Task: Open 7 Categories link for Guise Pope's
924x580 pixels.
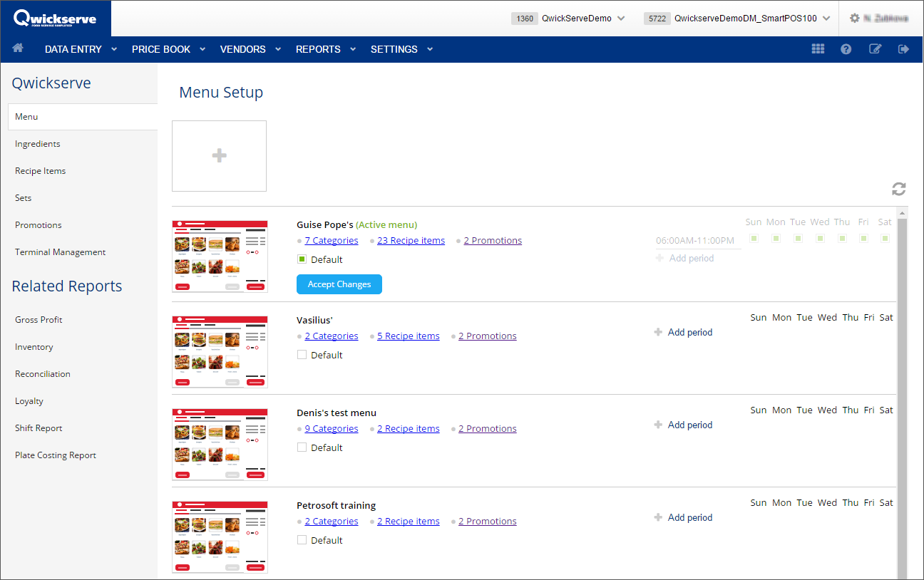Action: pyautogui.click(x=331, y=241)
